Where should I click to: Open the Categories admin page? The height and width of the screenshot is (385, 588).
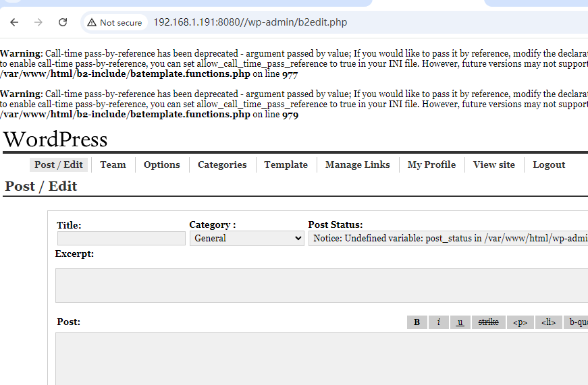[222, 165]
